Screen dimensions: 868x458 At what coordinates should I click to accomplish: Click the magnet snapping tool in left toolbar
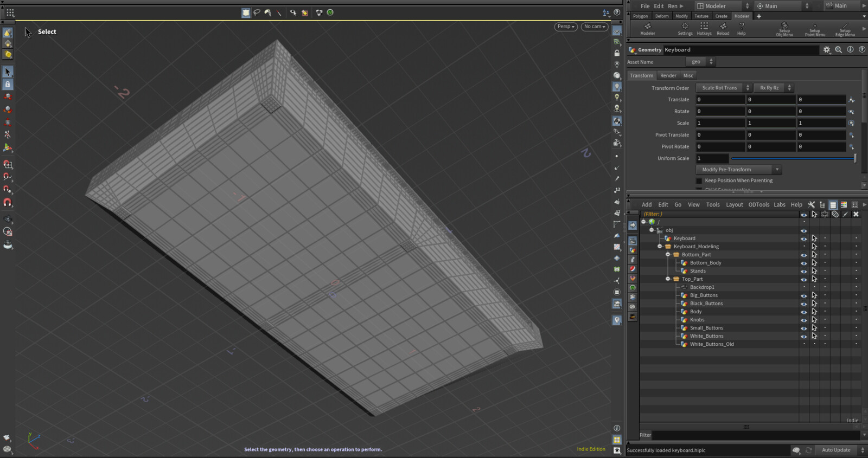pyautogui.click(x=8, y=203)
